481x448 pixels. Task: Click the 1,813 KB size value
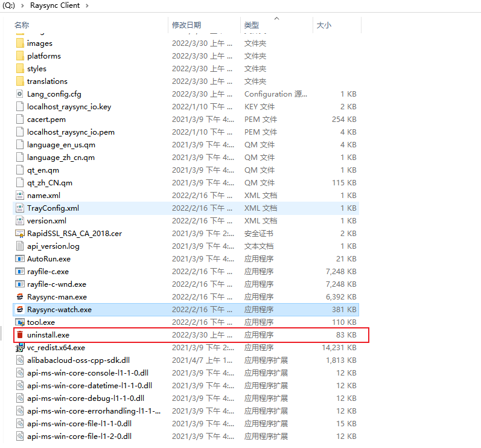[341, 360]
